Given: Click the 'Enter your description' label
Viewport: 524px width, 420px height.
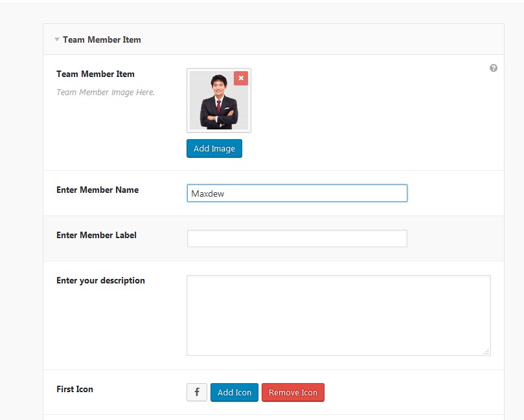Looking at the screenshot, I should click(x=100, y=280).
